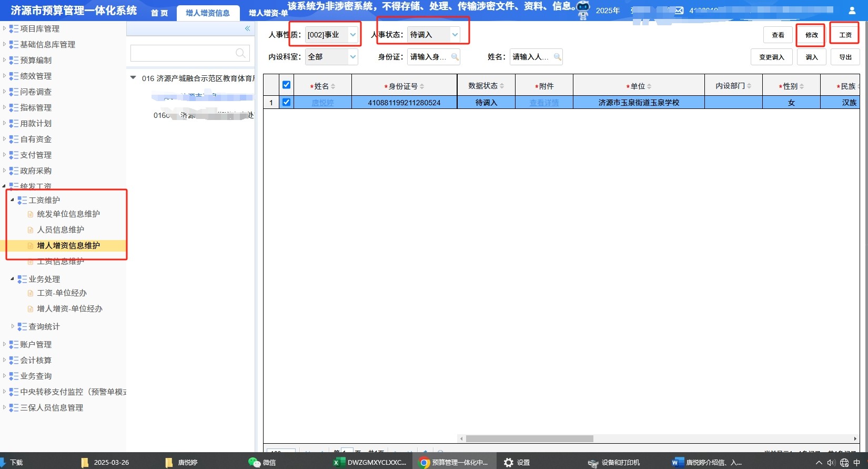Open 增人增资-单位经办 in sidebar

(69, 308)
